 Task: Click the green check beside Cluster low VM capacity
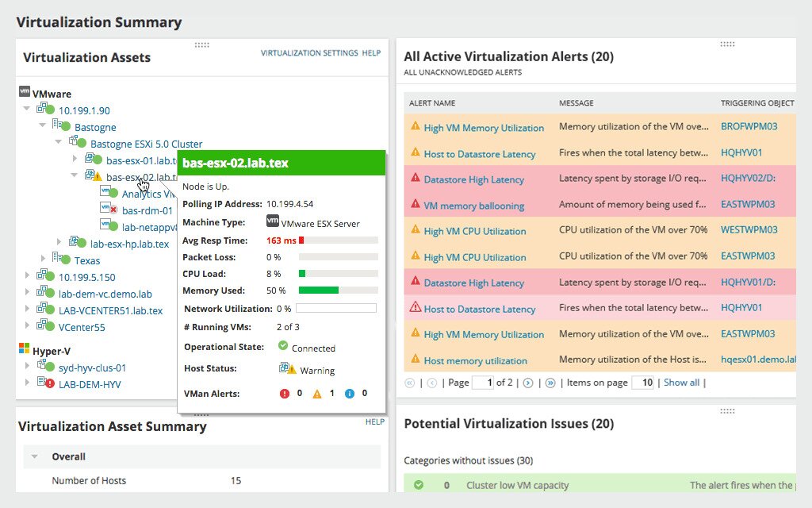tap(419, 484)
